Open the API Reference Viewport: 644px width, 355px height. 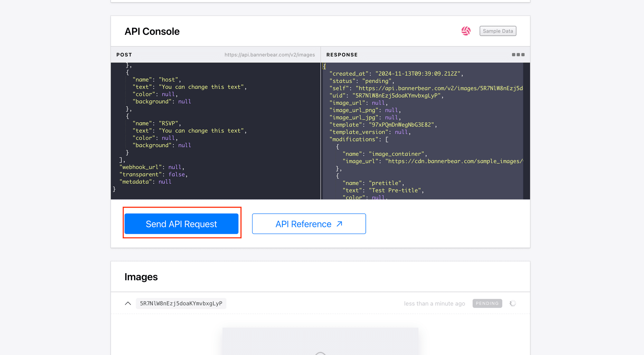click(308, 224)
